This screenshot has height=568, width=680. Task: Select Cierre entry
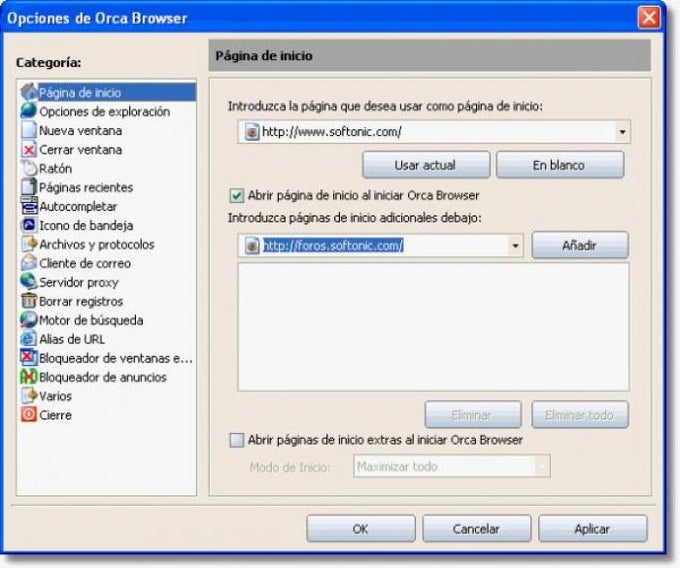tap(56, 415)
